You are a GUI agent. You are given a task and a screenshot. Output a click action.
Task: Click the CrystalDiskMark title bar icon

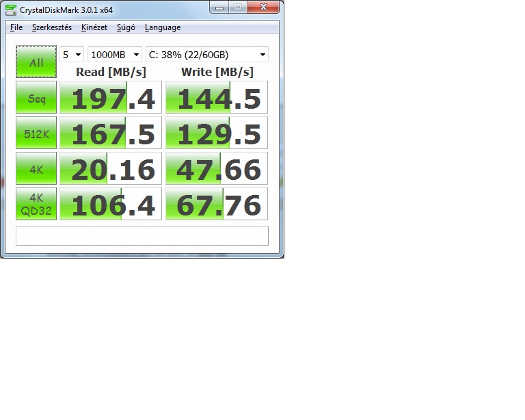click(x=11, y=10)
